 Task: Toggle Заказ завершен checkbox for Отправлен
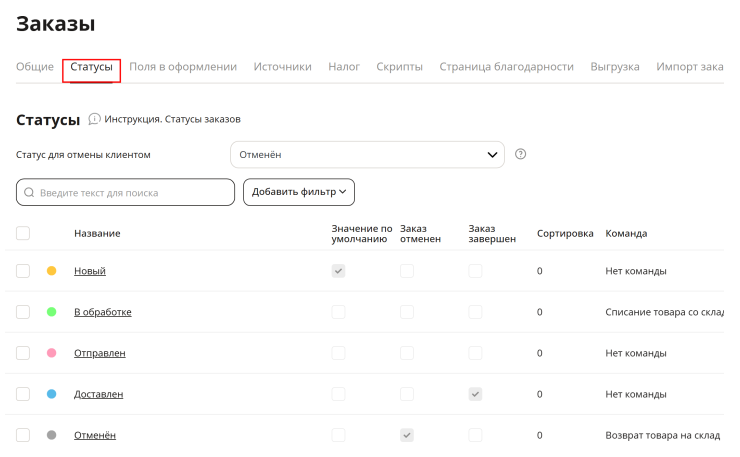[475, 353]
